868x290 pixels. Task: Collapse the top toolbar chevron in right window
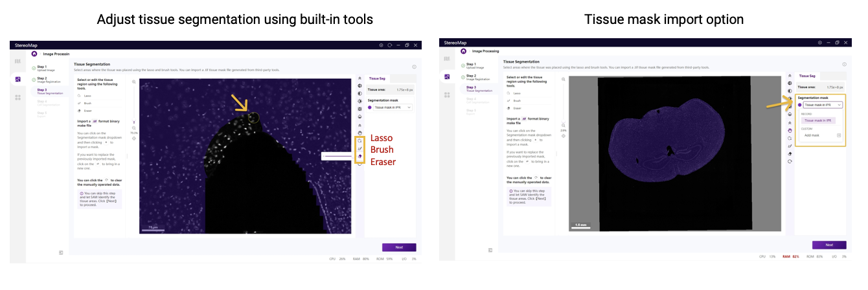pyautogui.click(x=790, y=75)
